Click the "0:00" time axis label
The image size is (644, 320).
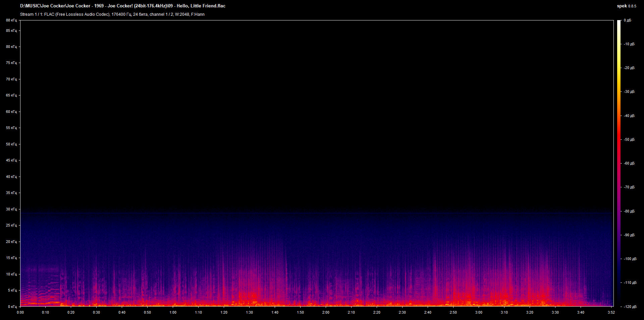[20, 312]
